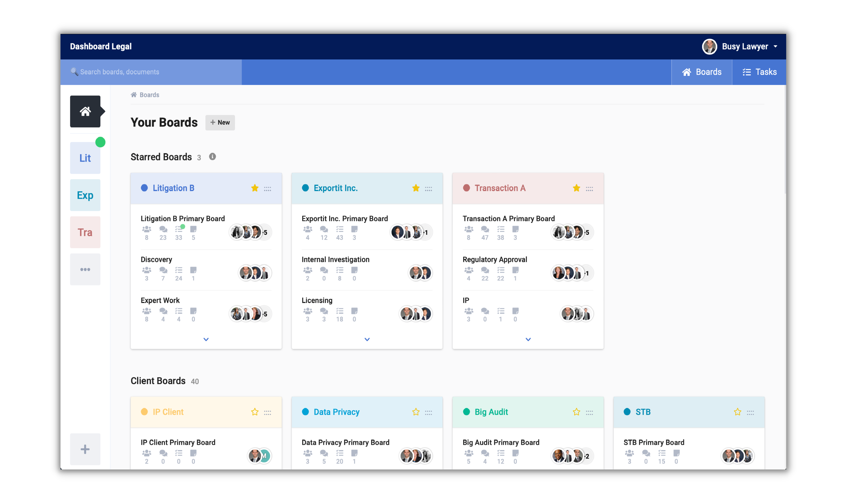The image size is (868, 499).
Task: Click the Dashboard Legal title
Action: pyautogui.click(x=101, y=46)
